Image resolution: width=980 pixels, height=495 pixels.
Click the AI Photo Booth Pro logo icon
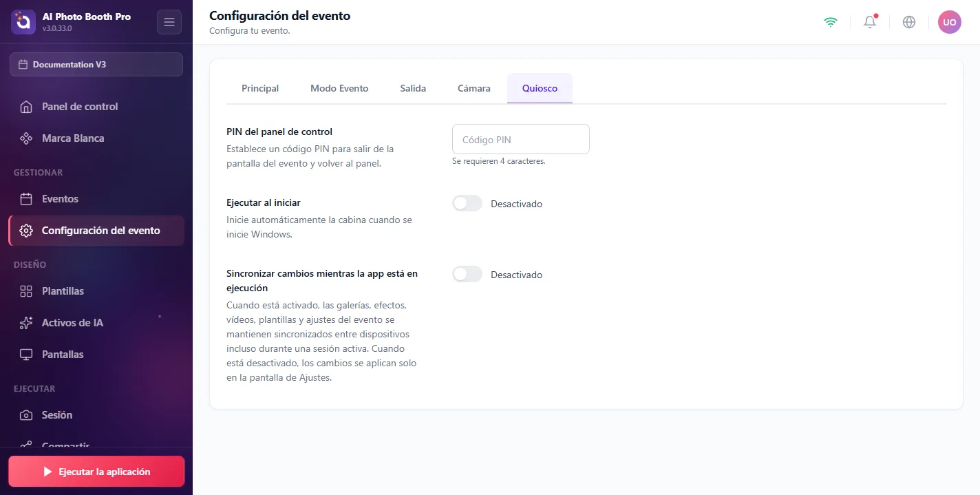tap(23, 22)
